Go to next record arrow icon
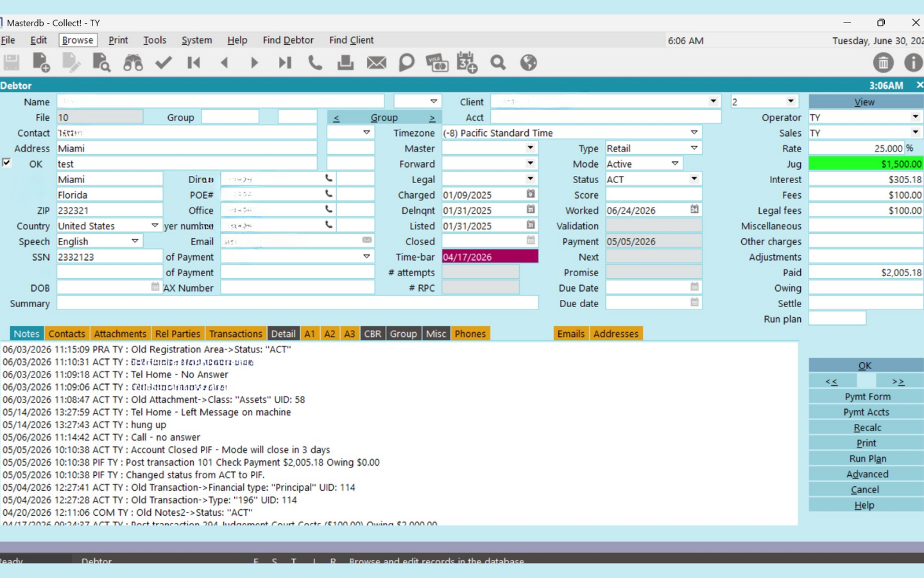924x578 pixels. [254, 63]
